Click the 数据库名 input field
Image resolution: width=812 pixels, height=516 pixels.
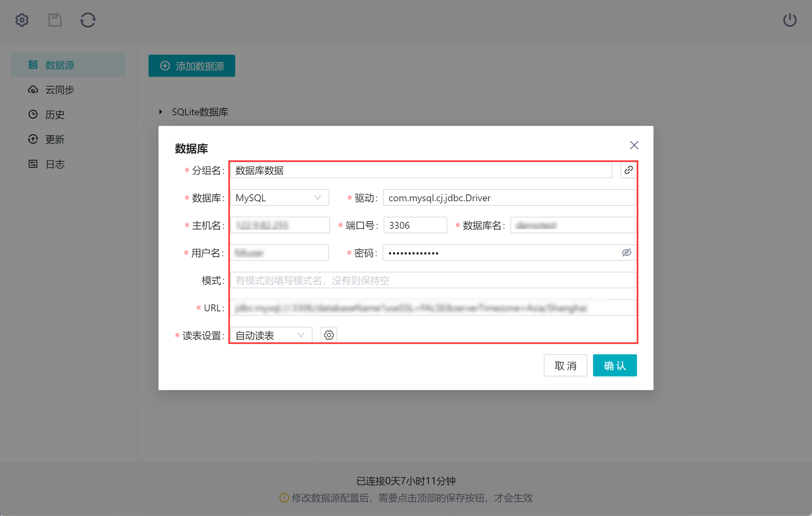click(573, 225)
